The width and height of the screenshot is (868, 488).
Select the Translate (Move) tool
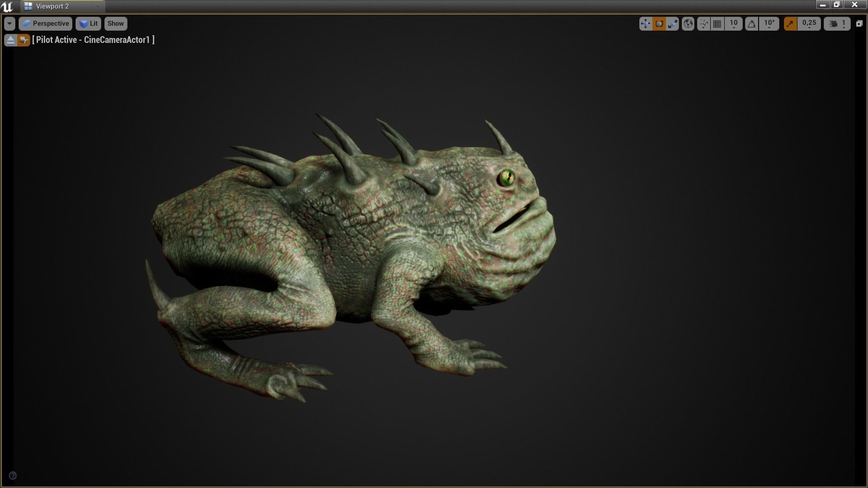[x=646, y=23]
